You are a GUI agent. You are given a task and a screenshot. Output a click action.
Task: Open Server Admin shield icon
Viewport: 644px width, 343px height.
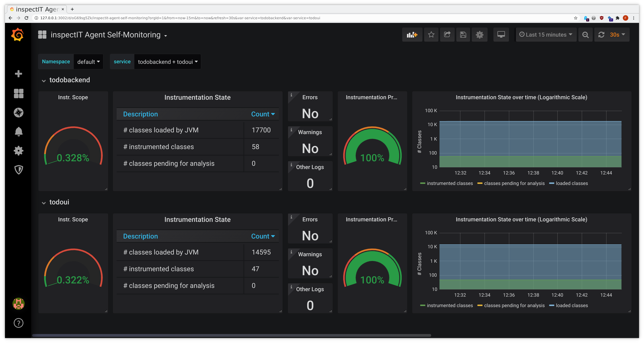pos(18,170)
